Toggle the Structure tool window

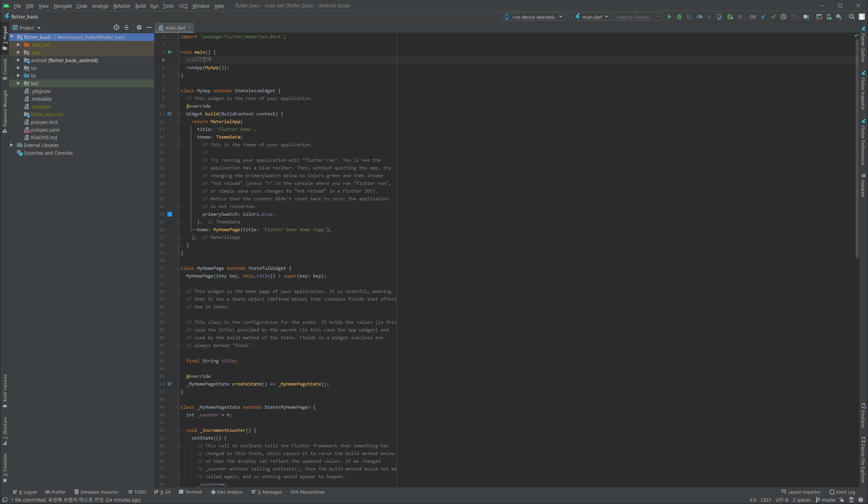click(x=5, y=431)
